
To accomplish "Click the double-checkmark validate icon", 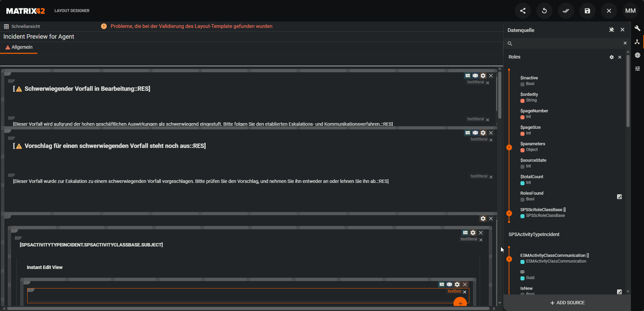I will [566, 11].
